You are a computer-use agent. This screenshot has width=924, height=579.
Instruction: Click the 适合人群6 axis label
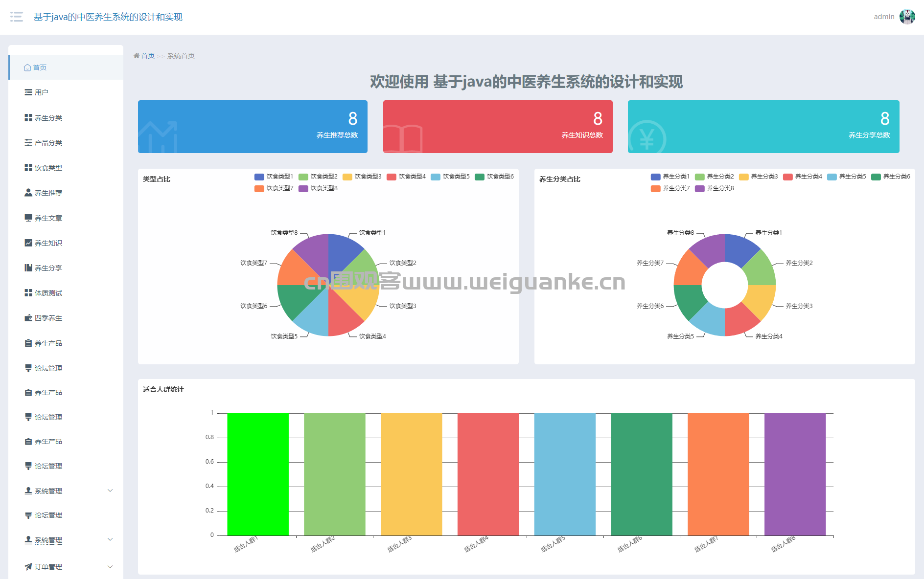coord(629,544)
